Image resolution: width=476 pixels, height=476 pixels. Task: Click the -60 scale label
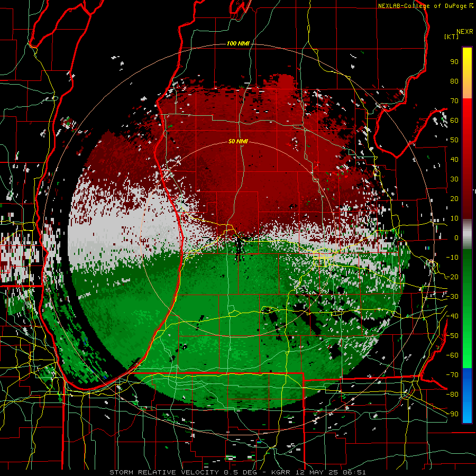452,355
